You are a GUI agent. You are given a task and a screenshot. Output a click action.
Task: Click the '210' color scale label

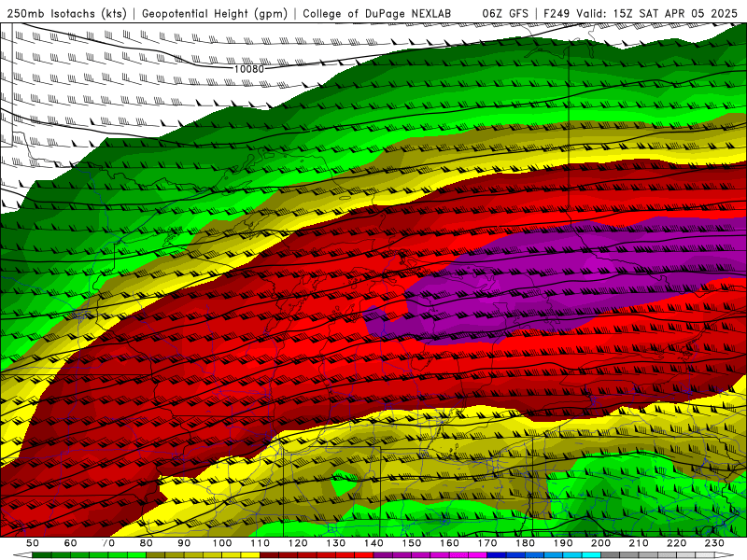pyautogui.click(x=639, y=543)
